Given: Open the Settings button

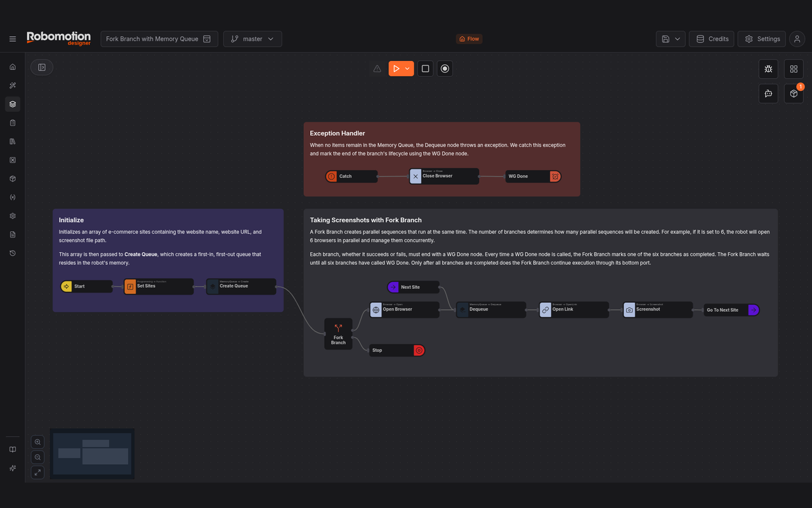Looking at the screenshot, I should click(x=762, y=39).
